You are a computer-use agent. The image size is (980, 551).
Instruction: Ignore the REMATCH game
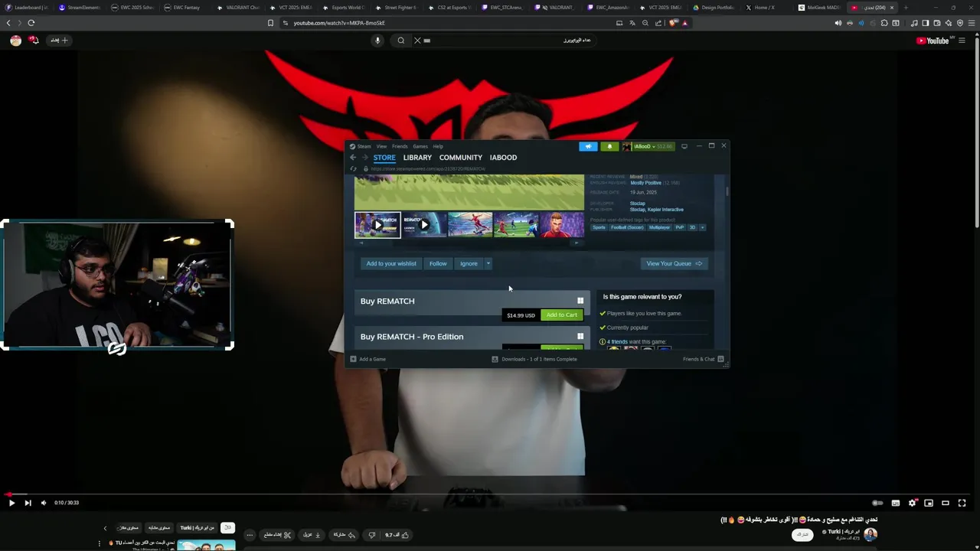(469, 263)
